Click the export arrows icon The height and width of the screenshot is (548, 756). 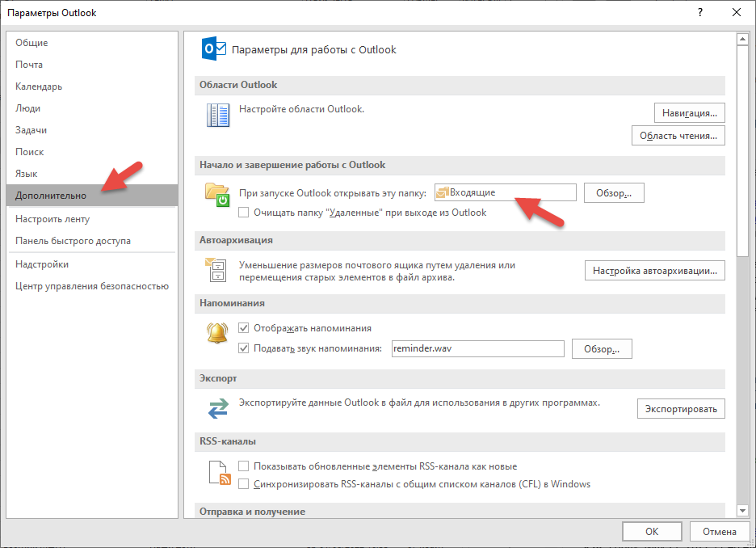[218, 408]
